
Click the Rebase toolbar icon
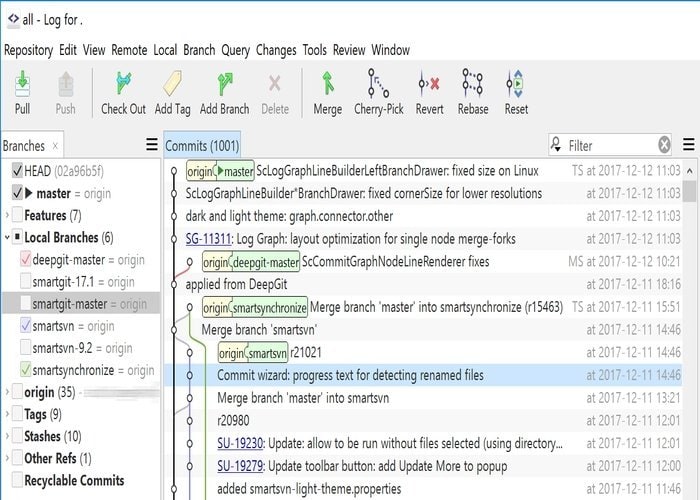473,83
